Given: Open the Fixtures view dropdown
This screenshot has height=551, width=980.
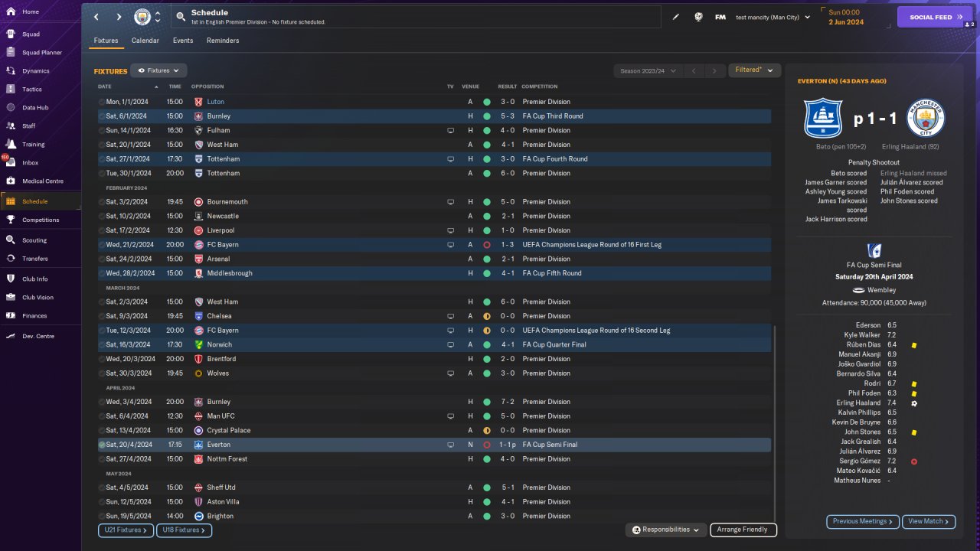Looking at the screenshot, I should click(158, 70).
